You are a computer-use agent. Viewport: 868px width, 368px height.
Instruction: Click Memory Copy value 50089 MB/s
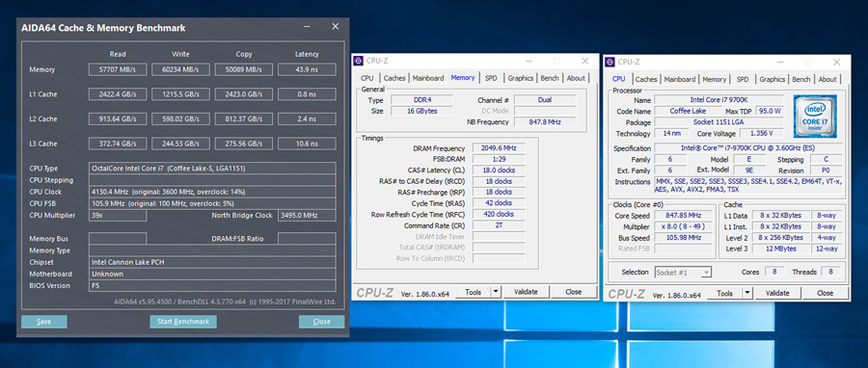244,69
